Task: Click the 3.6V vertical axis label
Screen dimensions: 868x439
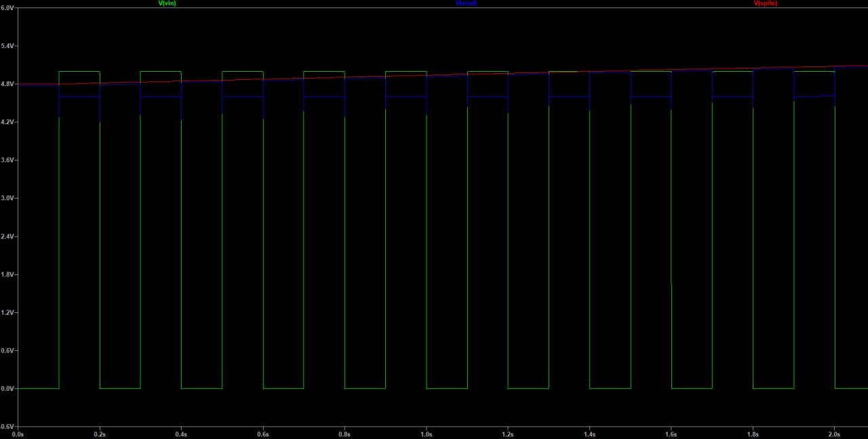Action: (8, 160)
